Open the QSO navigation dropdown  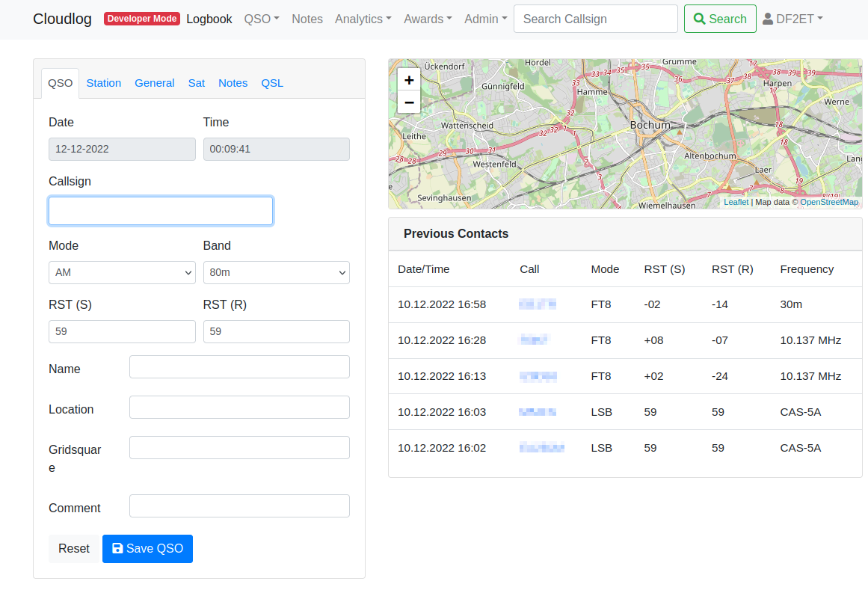pyautogui.click(x=261, y=18)
